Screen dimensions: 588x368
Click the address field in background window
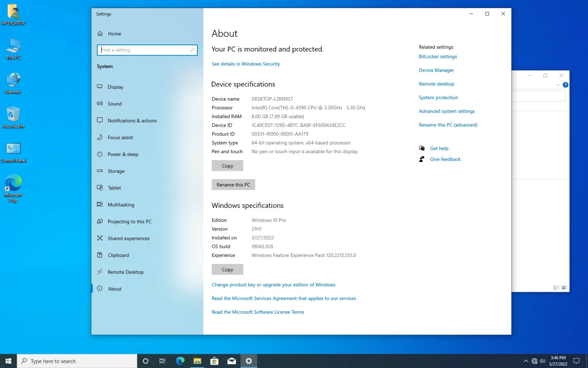(538, 96)
